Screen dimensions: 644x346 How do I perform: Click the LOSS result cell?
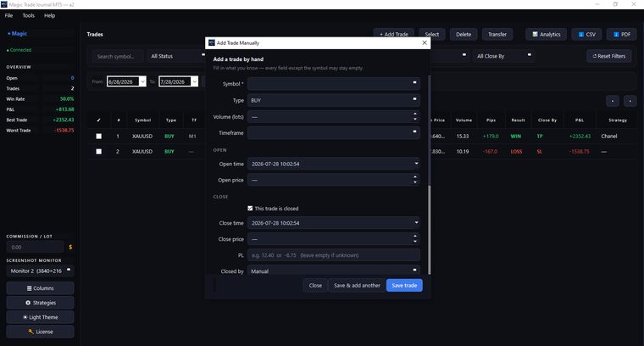point(516,152)
